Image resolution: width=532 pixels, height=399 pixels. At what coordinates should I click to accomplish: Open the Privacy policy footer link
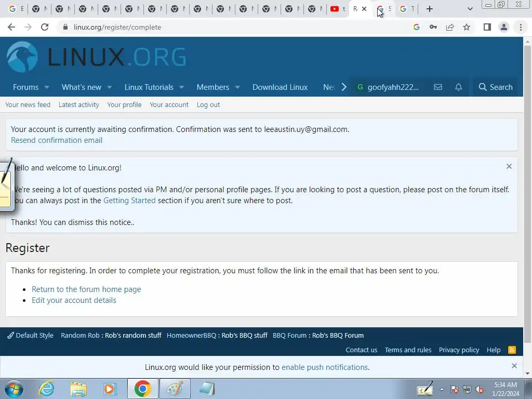pyautogui.click(x=459, y=350)
